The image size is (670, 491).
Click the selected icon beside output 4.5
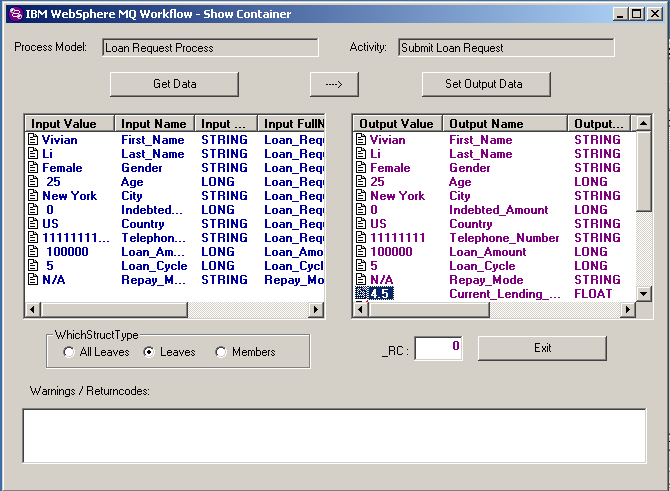click(x=361, y=293)
